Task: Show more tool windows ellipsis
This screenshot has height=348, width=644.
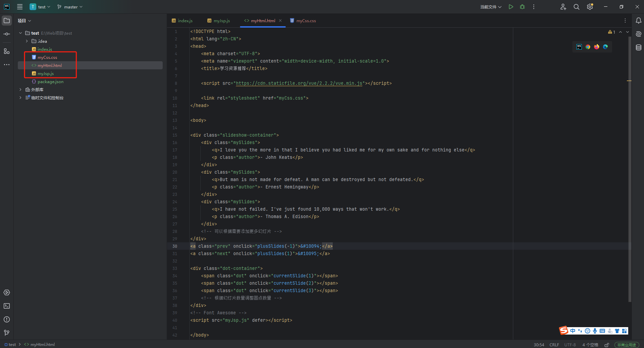Action: (x=7, y=65)
